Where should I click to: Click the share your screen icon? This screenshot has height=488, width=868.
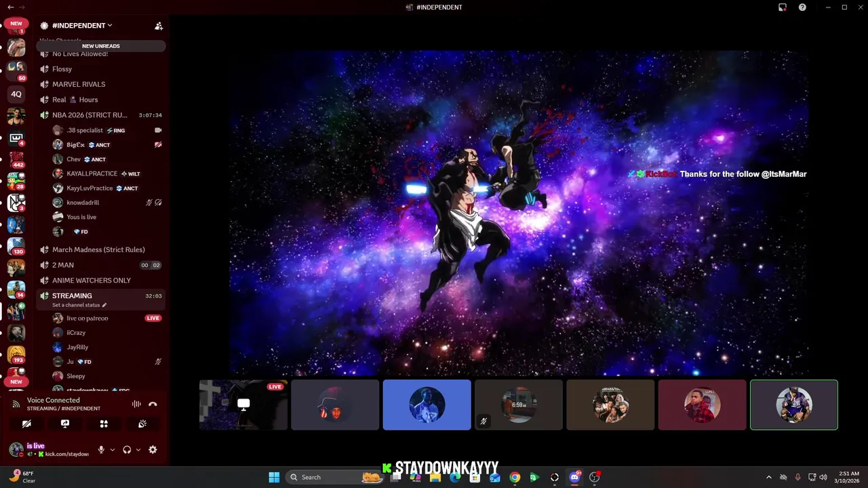click(x=65, y=424)
